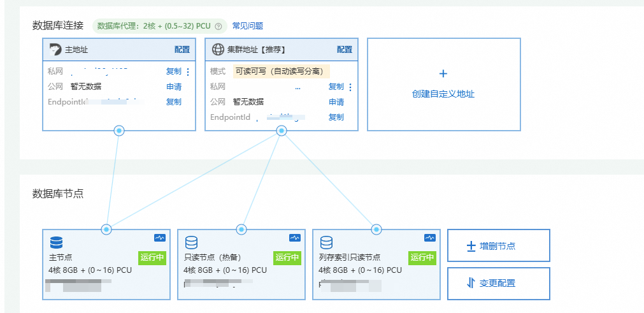Click the connector dot above 主节点 card
The width and height of the screenshot is (644, 313).
(106, 229)
